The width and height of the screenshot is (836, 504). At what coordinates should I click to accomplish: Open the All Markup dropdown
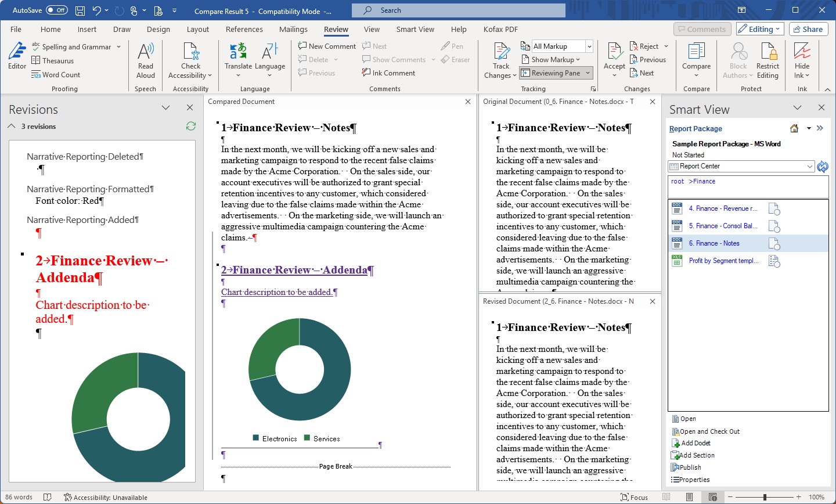click(x=589, y=46)
